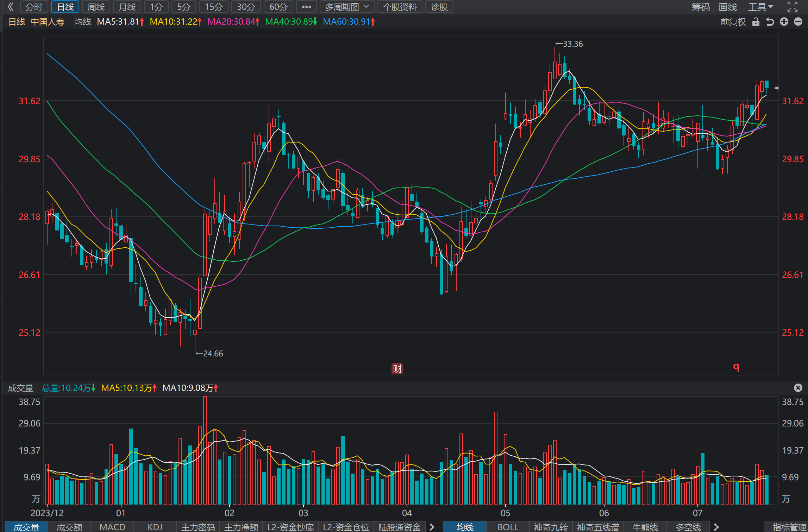Screen dimensions: 808x532
Task: Select L2-资金抄底 indicator tab
Action: click(x=290, y=527)
